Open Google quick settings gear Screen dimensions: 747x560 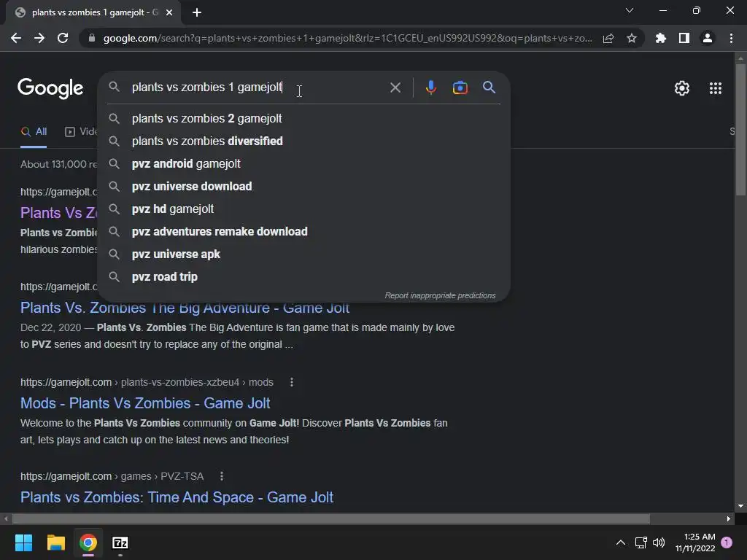682,88
